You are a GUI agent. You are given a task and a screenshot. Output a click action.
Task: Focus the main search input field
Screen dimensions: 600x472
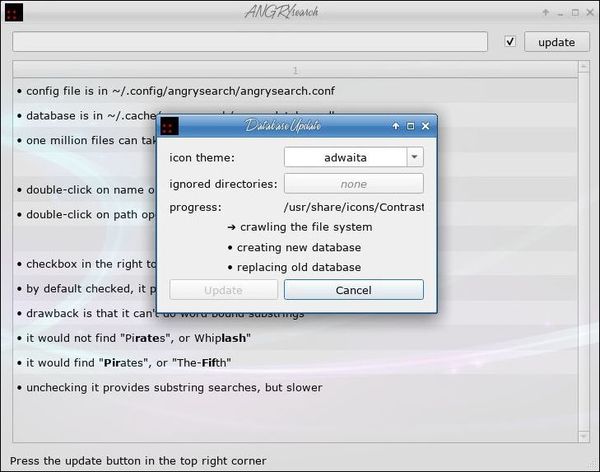250,42
